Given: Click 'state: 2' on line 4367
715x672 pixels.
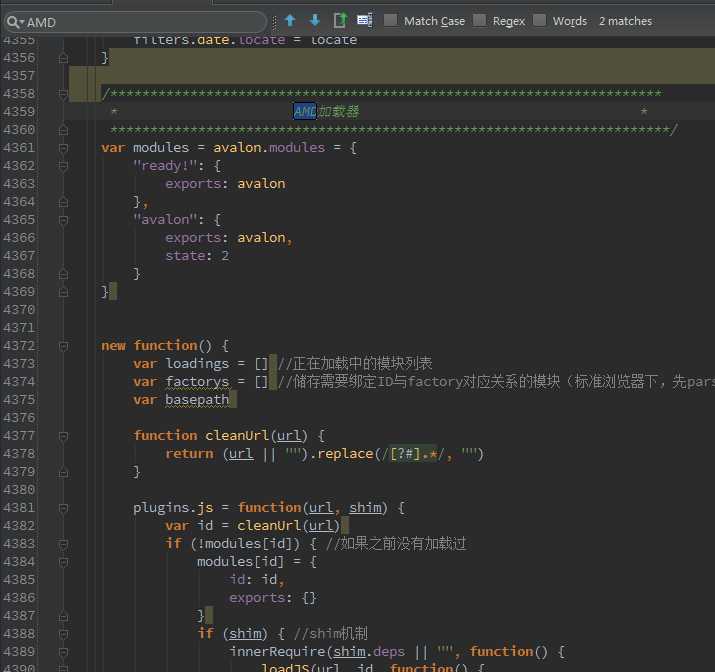Looking at the screenshot, I should click(197, 256).
